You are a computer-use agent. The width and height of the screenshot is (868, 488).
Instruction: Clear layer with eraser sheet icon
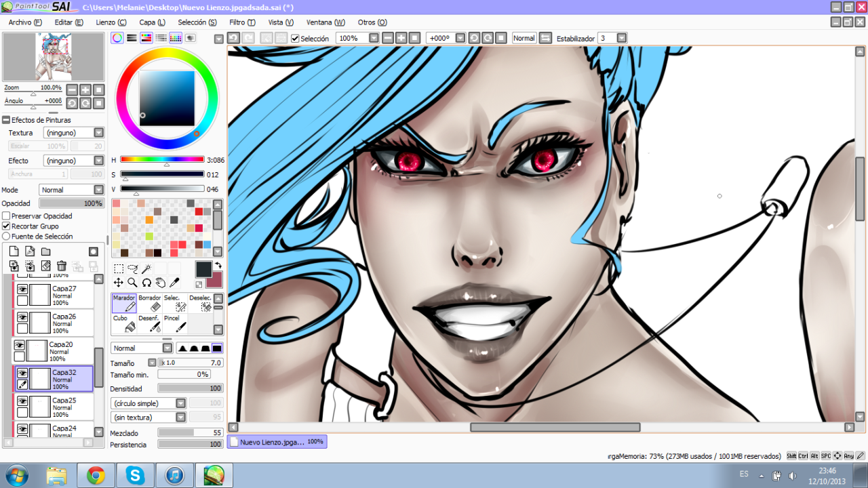point(45,266)
